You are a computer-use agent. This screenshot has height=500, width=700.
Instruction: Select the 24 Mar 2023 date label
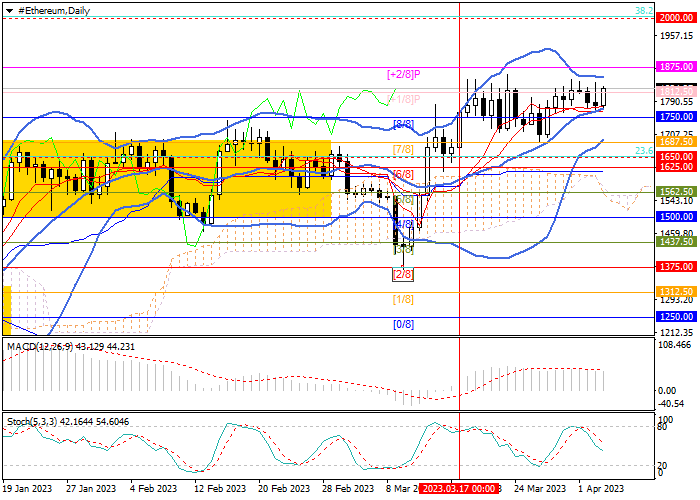pos(540,489)
